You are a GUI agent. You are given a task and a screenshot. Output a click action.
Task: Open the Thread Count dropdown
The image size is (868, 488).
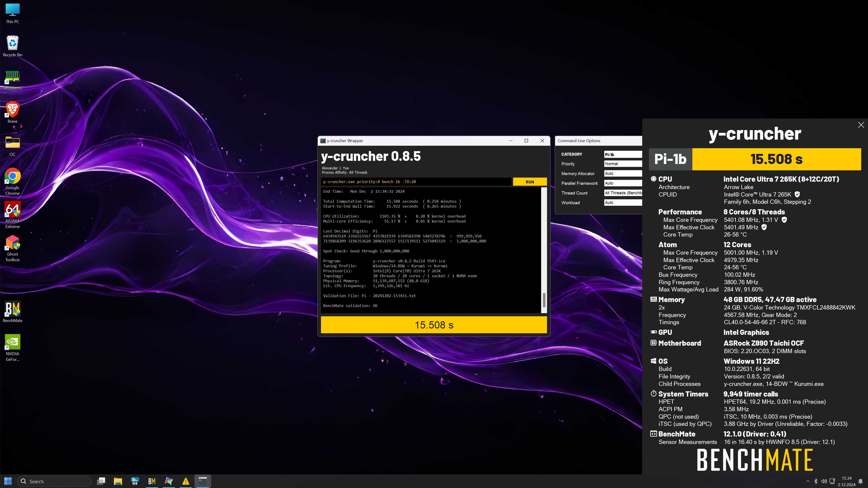click(x=623, y=193)
